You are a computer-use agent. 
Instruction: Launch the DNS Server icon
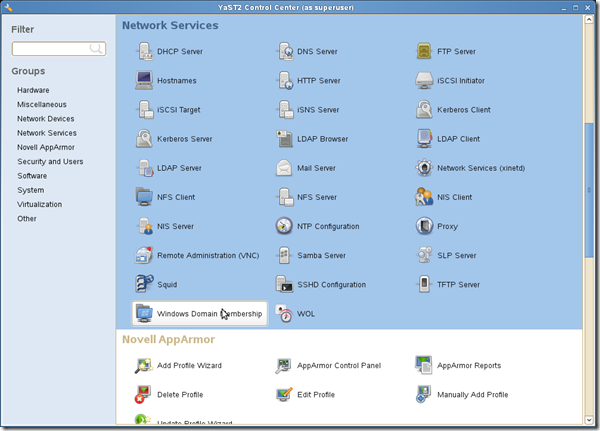coord(283,51)
